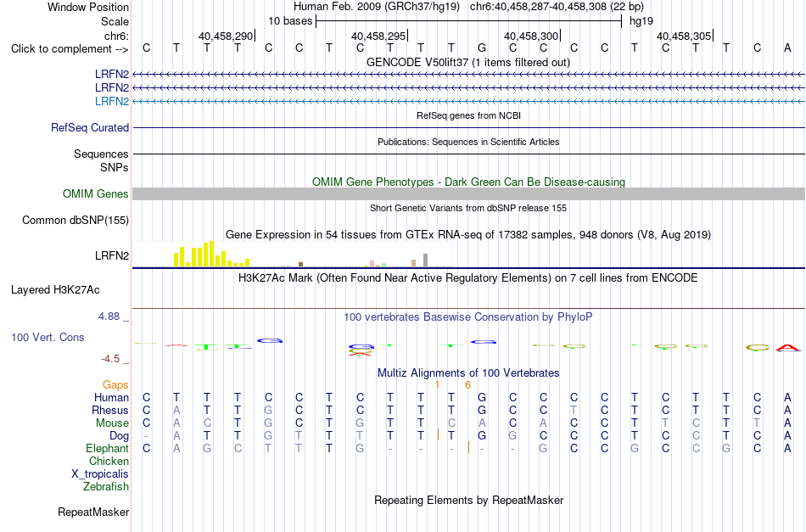Click the Common dbSNP(155) label
This screenshot has height=532, width=806.
pyautogui.click(x=75, y=220)
